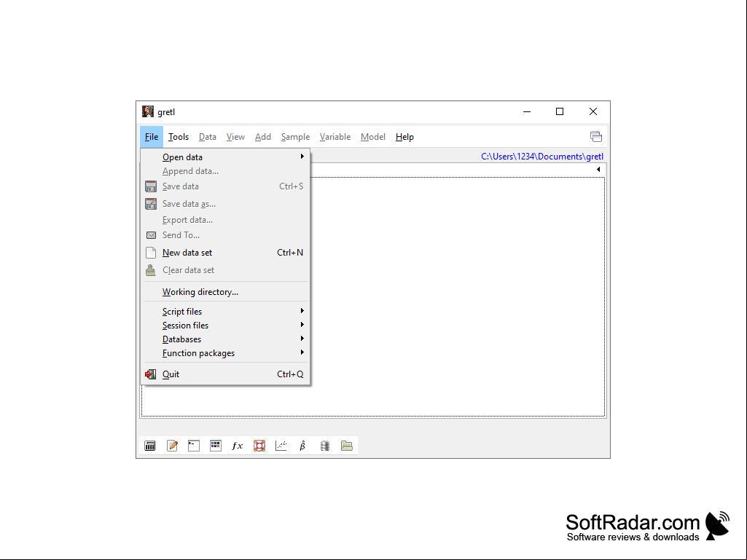Viewport: 747px width, 560px height.
Task: Click the gretl window title text
Action: coord(166,112)
